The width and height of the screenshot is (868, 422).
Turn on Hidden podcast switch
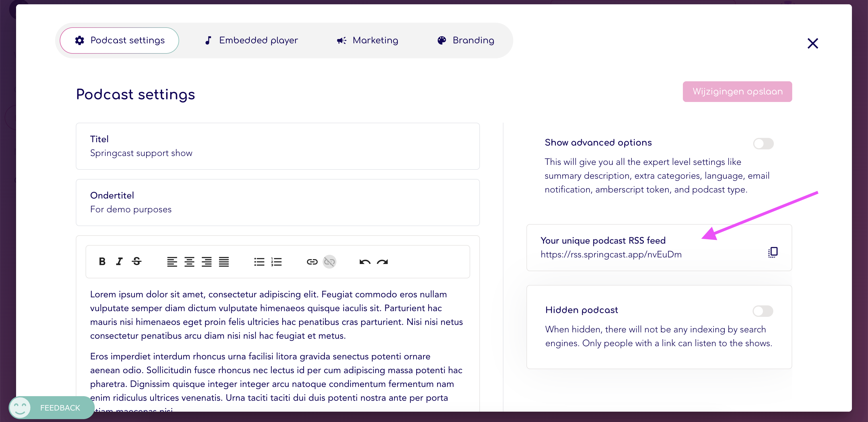(x=763, y=311)
